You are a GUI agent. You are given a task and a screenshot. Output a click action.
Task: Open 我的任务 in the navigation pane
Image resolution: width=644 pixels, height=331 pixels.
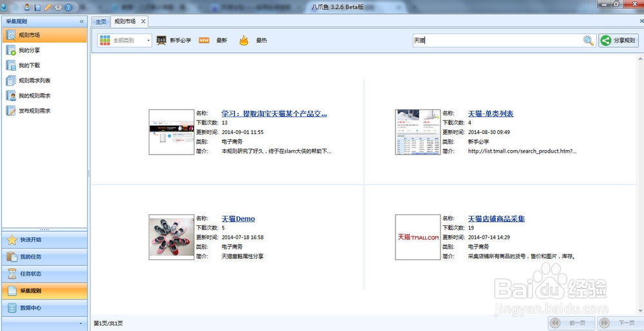(44, 257)
